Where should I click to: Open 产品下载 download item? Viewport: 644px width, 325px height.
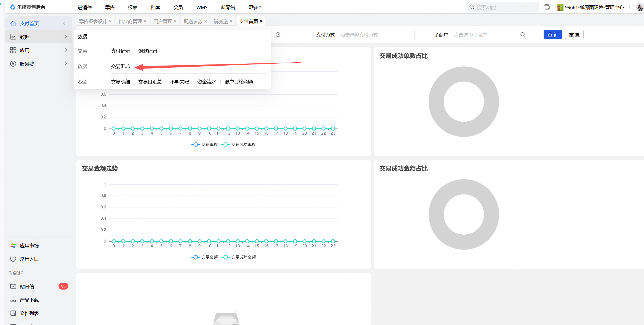pyautogui.click(x=29, y=300)
